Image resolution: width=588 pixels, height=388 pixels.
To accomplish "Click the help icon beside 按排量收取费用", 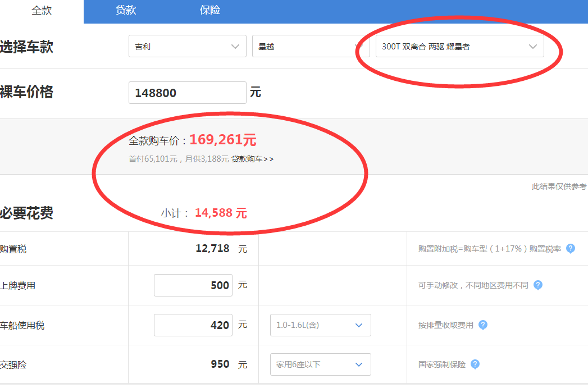I will 483,325.
